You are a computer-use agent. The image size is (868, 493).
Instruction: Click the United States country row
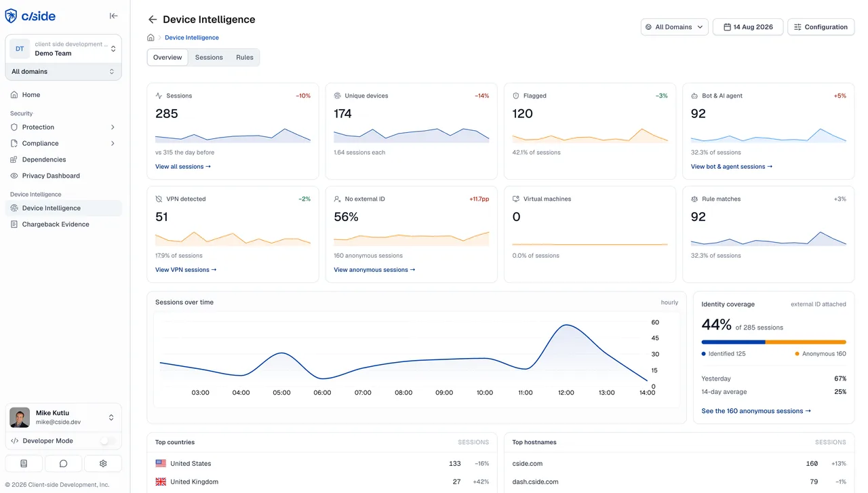click(x=322, y=464)
